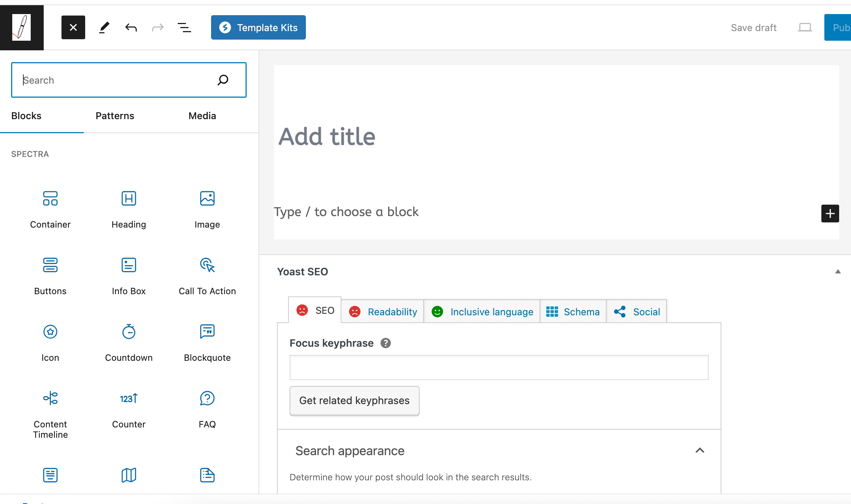This screenshot has height=504, width=851.
Task: Insert the Content Timeline block
Action: pos(50,414)
